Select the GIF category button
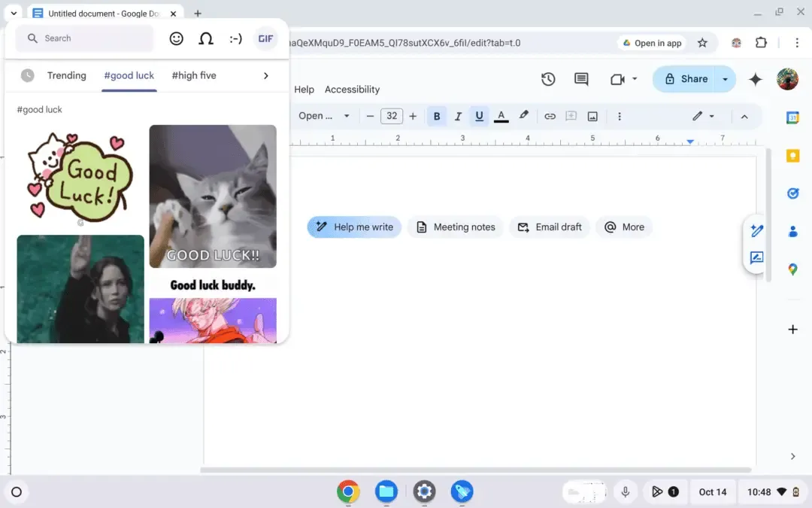Screen dimensions: 812x508 point(265,38)
